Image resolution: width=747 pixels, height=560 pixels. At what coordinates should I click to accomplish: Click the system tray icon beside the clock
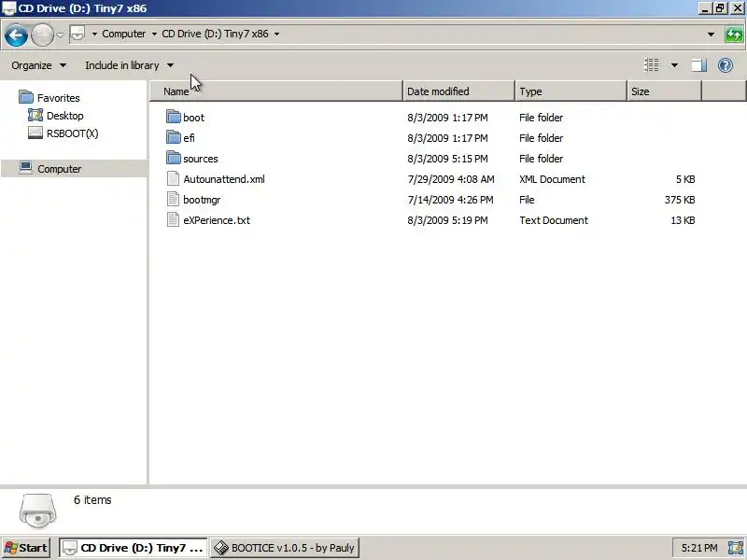735,548
